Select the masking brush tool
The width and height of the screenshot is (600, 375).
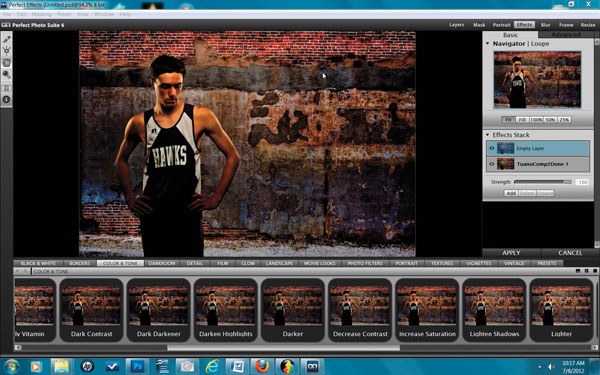(x=7, y=39)
